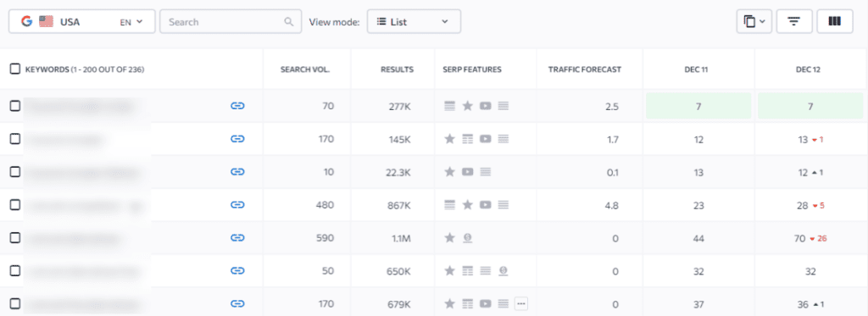This screenshot has width=868, height=316.
Task: Click the star SERP icon in 145K row
Action: [x=450, y=139]
